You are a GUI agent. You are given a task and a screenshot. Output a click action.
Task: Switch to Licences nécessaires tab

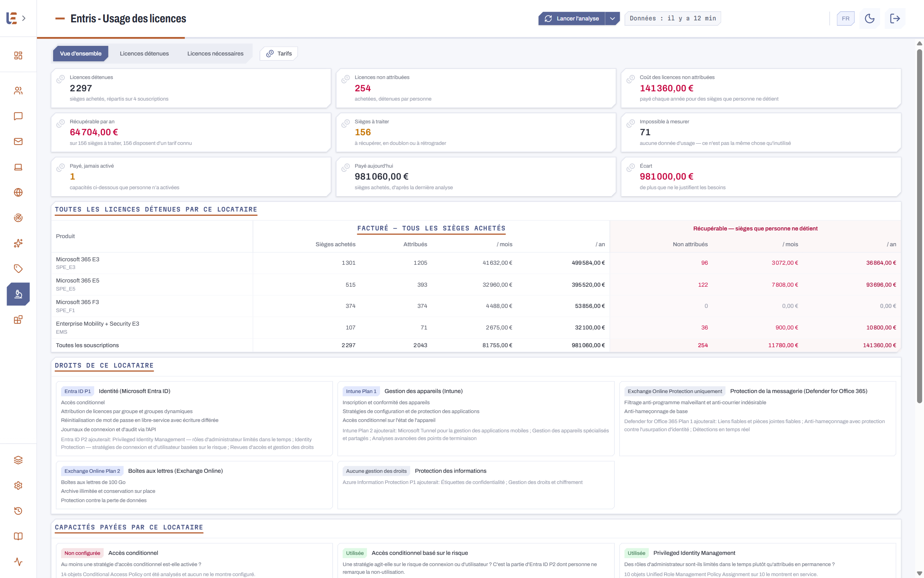pos(215,54)
